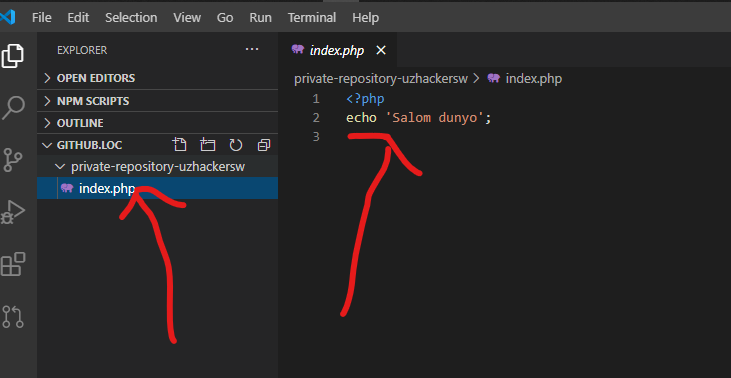The height and width of the screenshot is (378, 731).
Task: Collapse all folders in explorer
Action: pos(264,145)
